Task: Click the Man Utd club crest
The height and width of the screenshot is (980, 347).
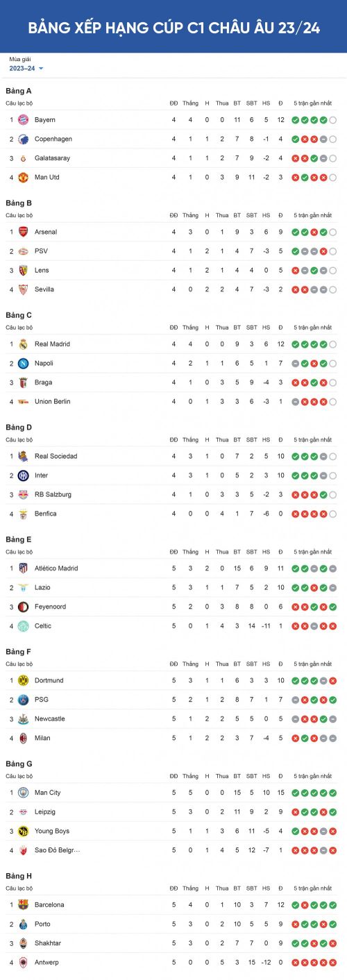Action: point(23,178)
